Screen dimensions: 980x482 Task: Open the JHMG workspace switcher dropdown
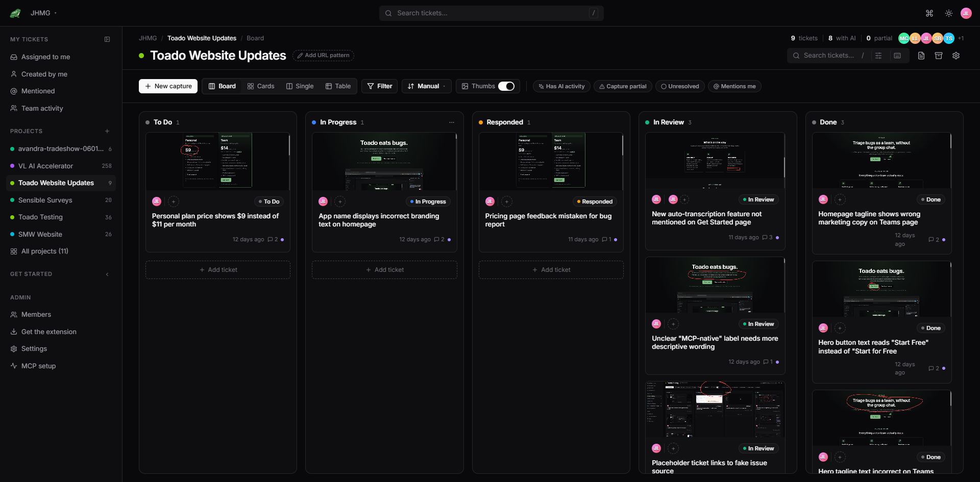pyautogui.click(x=43, y=13)
